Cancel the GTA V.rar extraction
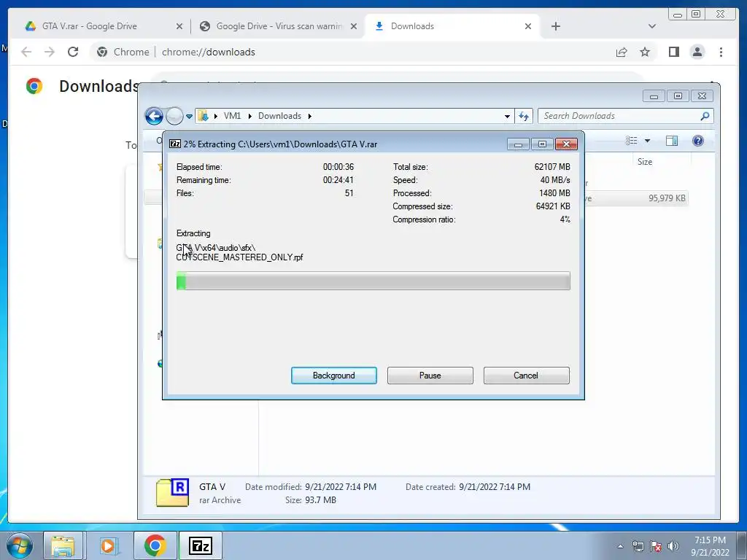This screenshot has width=747, height=560. click(x=526, y=376)
